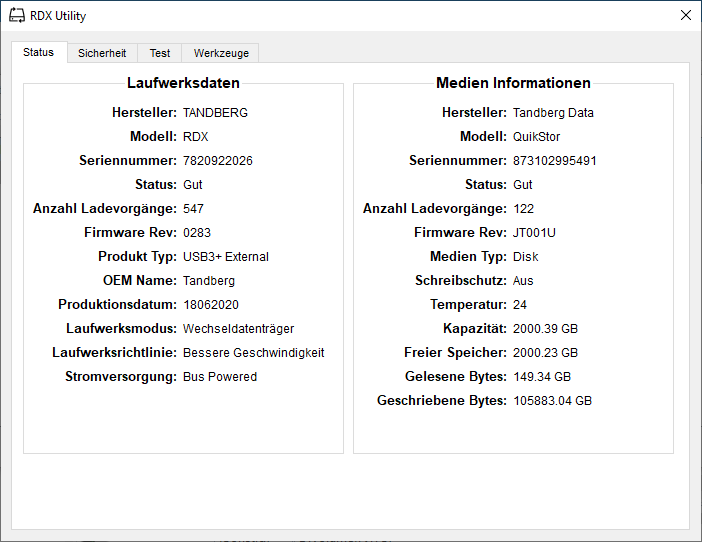Click media model value QuikStor
This screenshot has height=542, width=702.
536,137
